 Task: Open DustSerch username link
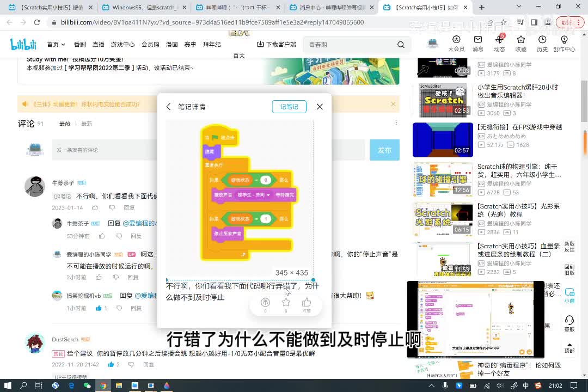click(65, 339)
